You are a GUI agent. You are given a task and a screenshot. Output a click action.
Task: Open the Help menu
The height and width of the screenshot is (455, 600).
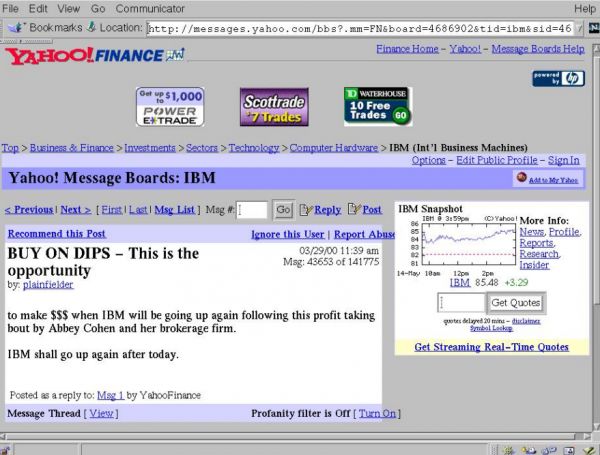585,8
